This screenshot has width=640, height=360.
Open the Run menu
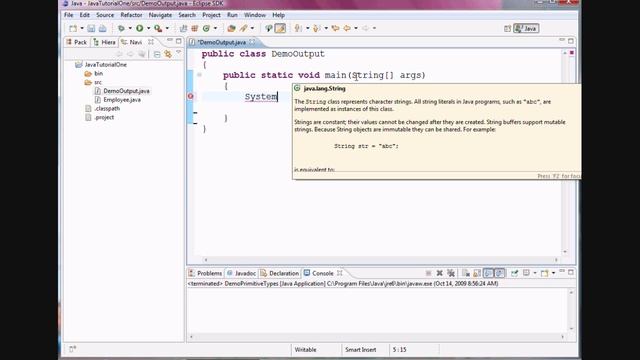pos(232,15)
